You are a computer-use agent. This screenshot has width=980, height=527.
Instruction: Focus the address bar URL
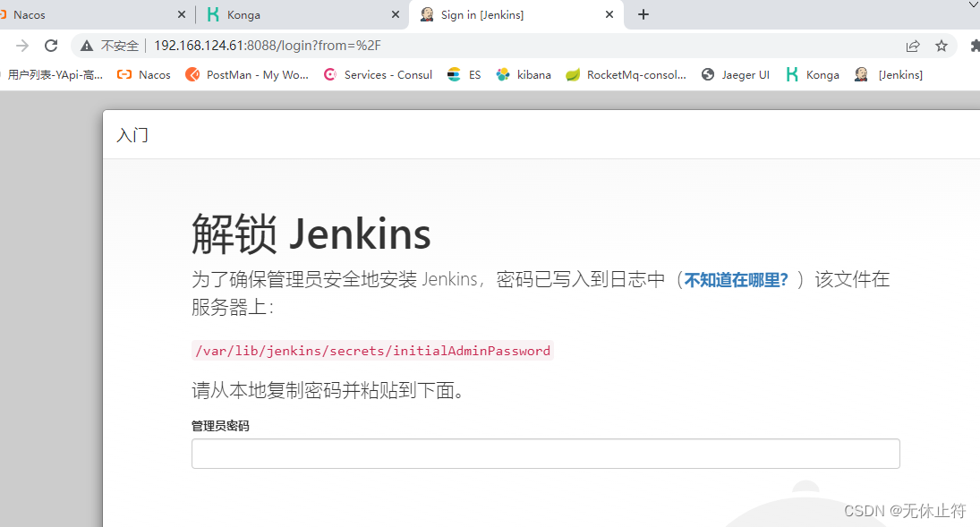point(268,46)
